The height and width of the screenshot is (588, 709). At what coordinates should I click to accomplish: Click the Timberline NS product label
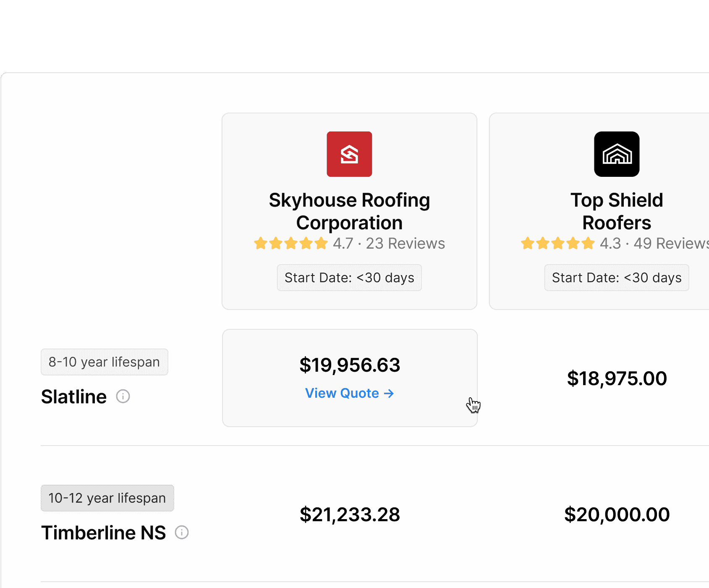(x=103, y=533)
